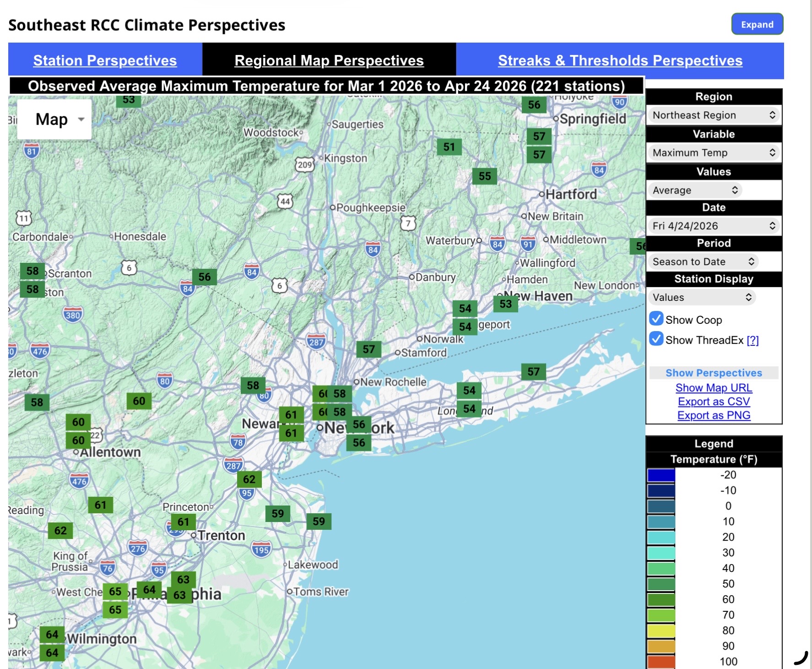Select the 62 station marker above I-95 shield
812x669 pixels.
[249, 479]
